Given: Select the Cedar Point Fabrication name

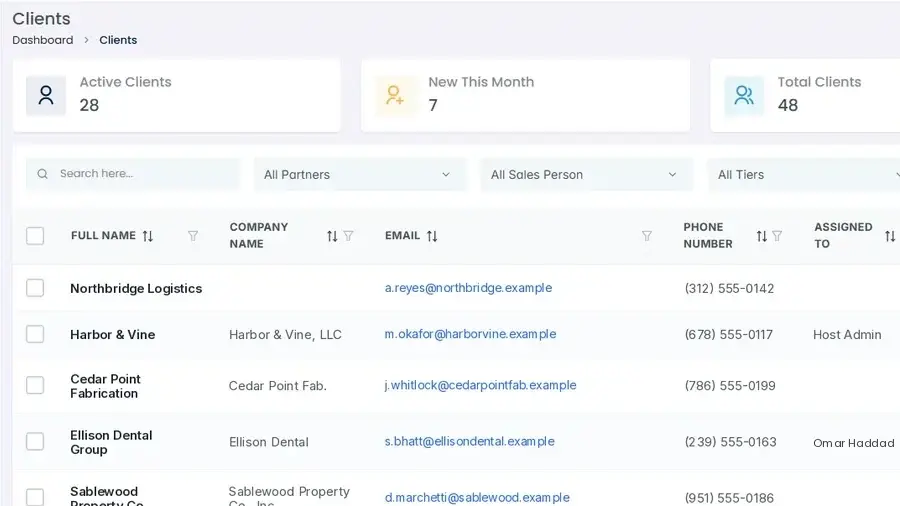Looking at the screenshot, I should click(106, 386).
